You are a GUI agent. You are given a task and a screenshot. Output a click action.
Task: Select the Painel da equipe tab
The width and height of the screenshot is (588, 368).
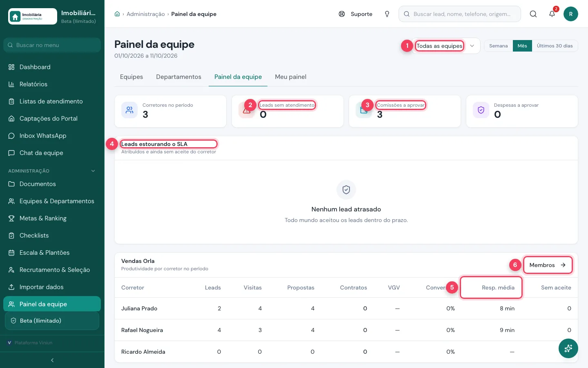coord(238,77)
